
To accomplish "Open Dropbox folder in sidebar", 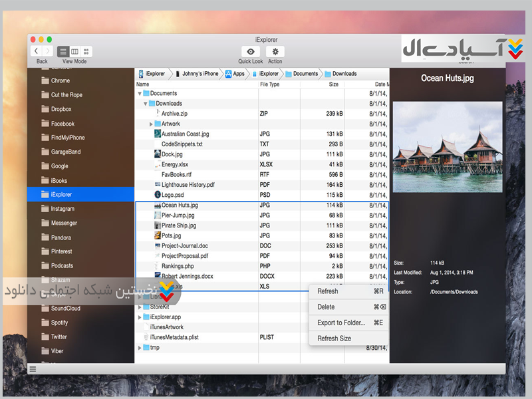I will point(61,109).
